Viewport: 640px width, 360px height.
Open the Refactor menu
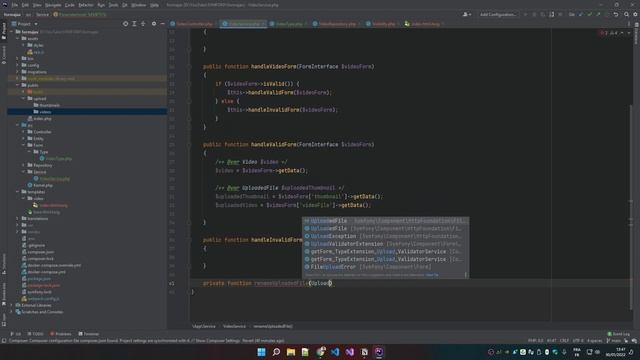pos(86,5)
